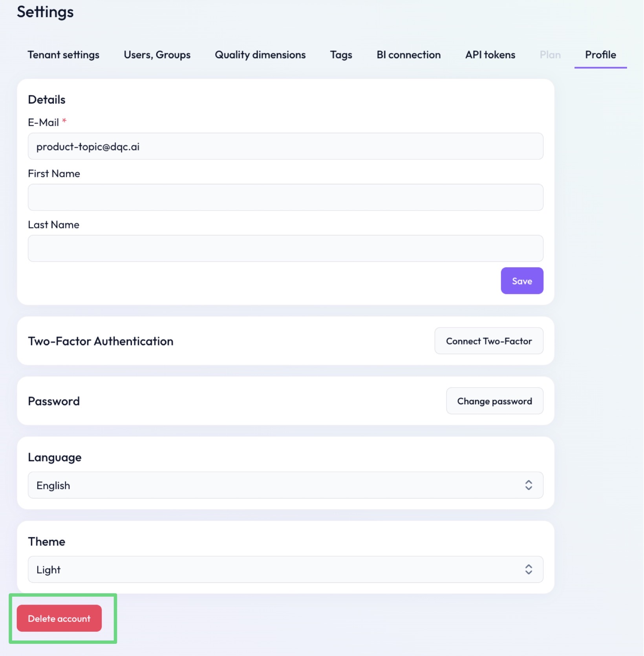Viewport: 644px width, 656px height.
Task: Open the BI connection tab
Action: (x=408, y=55)
